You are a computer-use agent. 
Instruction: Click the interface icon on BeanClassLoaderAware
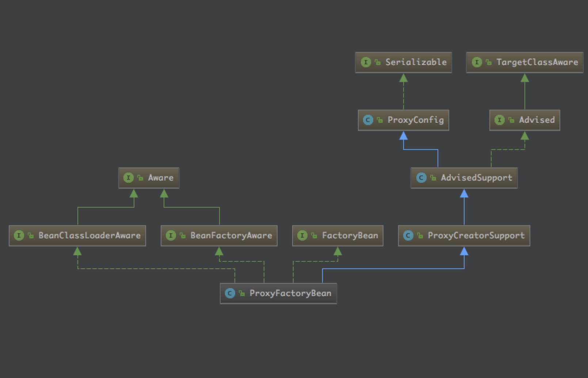[19, 235]
